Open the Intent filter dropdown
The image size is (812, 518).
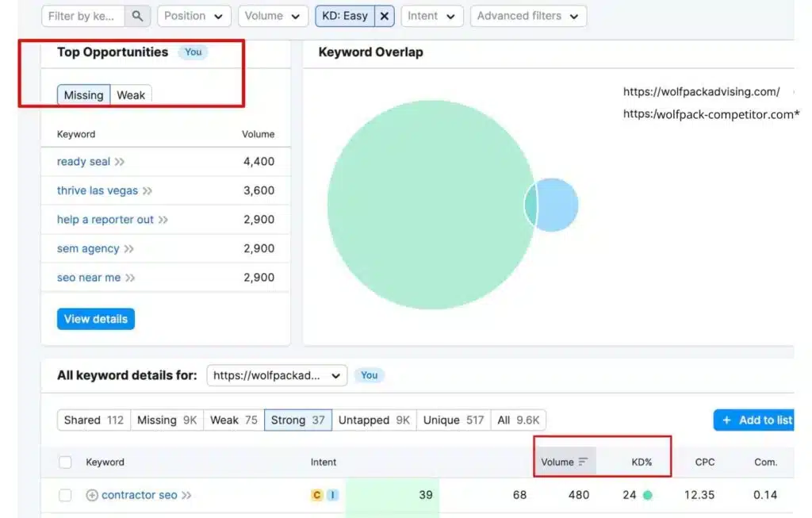[x=432, y=16]
